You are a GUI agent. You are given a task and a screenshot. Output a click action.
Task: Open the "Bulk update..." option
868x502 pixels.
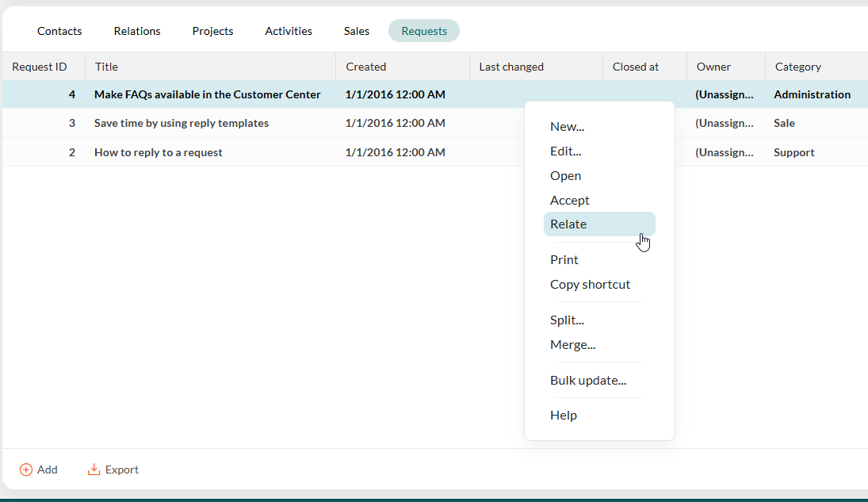pos(588,380)
